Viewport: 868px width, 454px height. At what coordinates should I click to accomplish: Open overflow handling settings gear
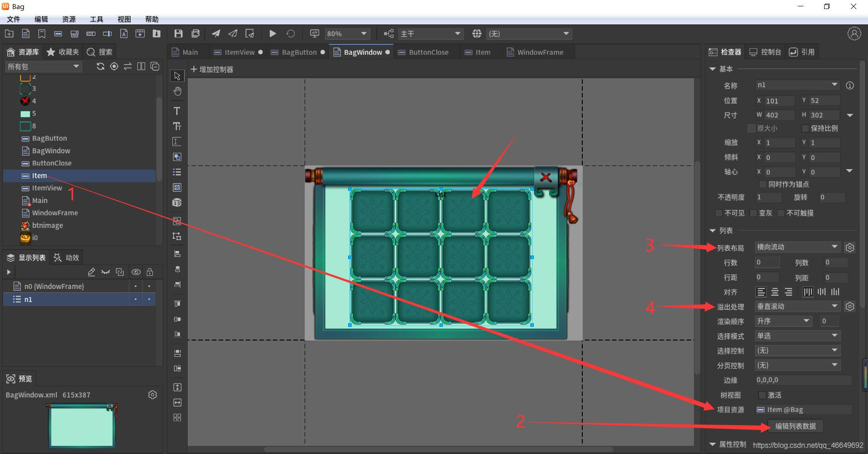pyautogui.click(x=850, y=307)
